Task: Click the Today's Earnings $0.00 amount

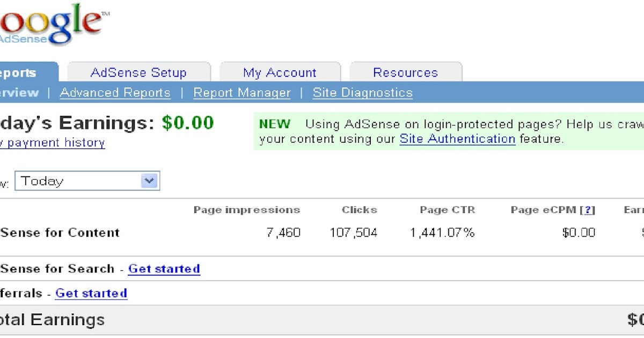Action: coord(191,123)
